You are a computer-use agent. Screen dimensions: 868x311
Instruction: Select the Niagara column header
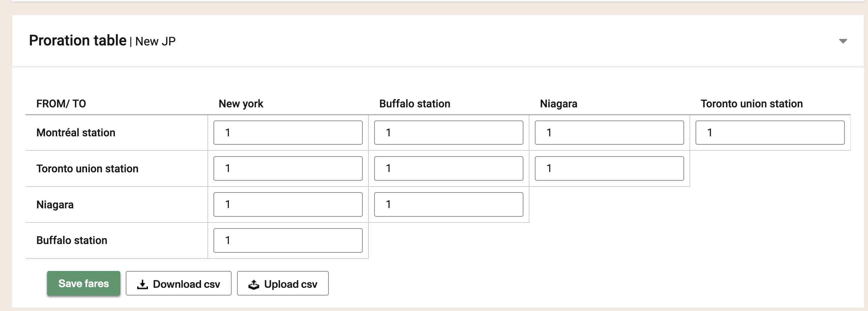[x=559, y=104]
